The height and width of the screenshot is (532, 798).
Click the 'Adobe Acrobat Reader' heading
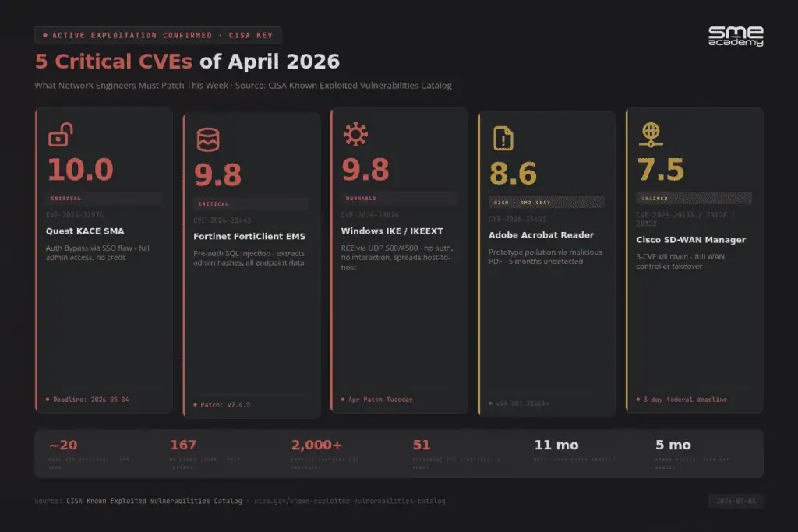[x=541, y=235]
